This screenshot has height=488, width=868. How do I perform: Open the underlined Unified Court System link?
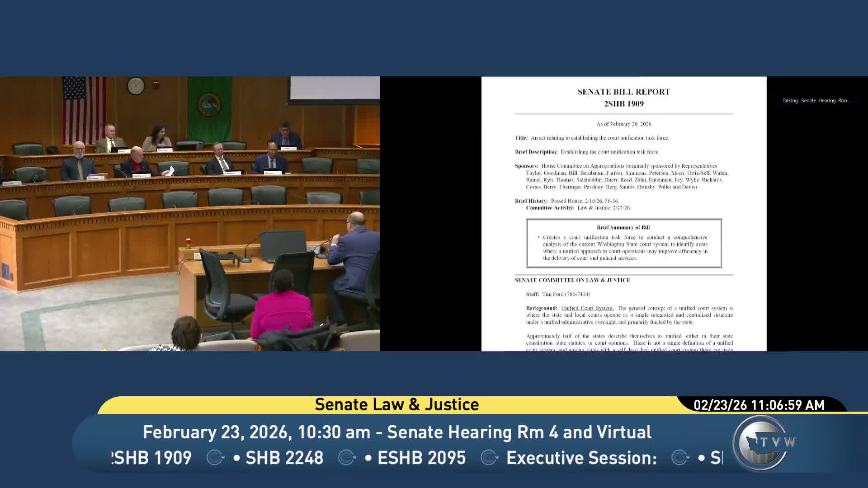point(587,308)
